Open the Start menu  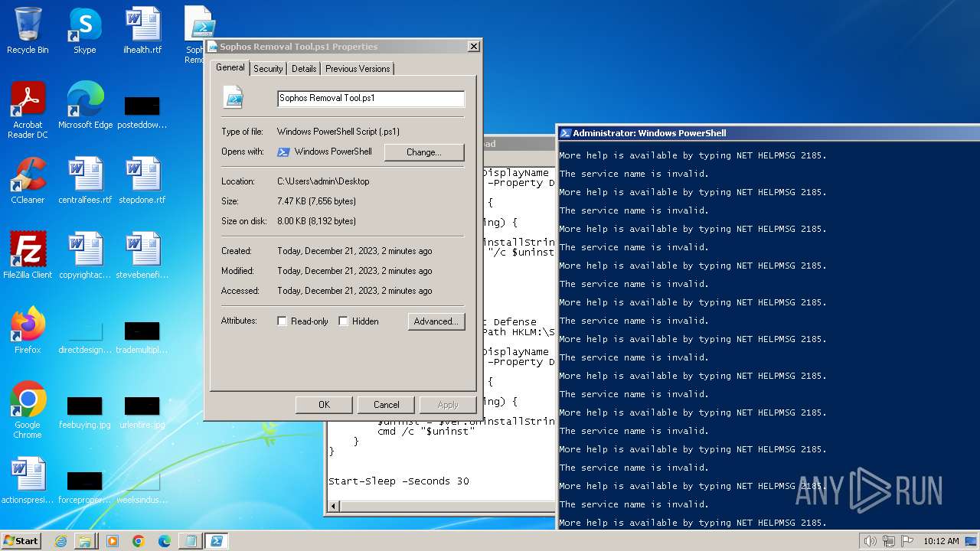point(21,541)
